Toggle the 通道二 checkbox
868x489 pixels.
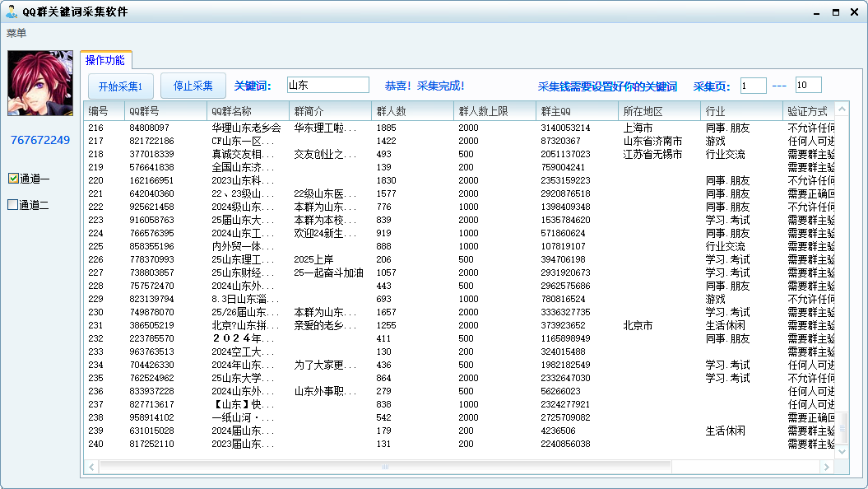tap(12, 204)
